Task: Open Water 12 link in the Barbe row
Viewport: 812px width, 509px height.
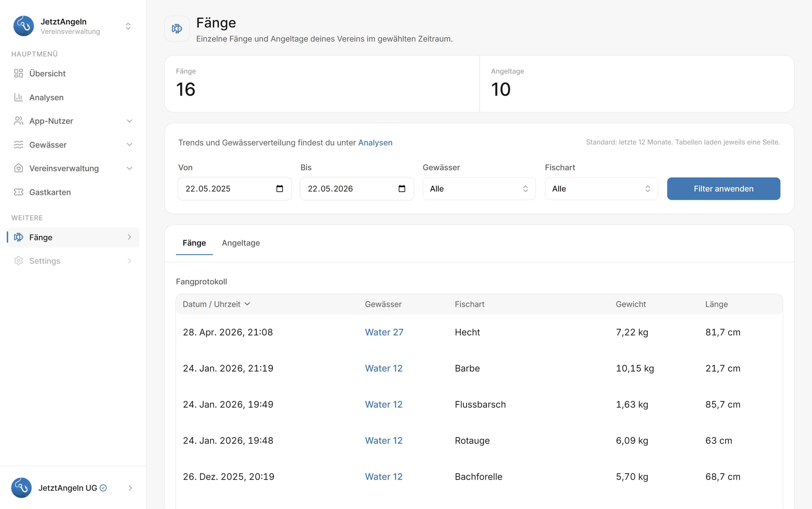Action: (x=384, y=368)
